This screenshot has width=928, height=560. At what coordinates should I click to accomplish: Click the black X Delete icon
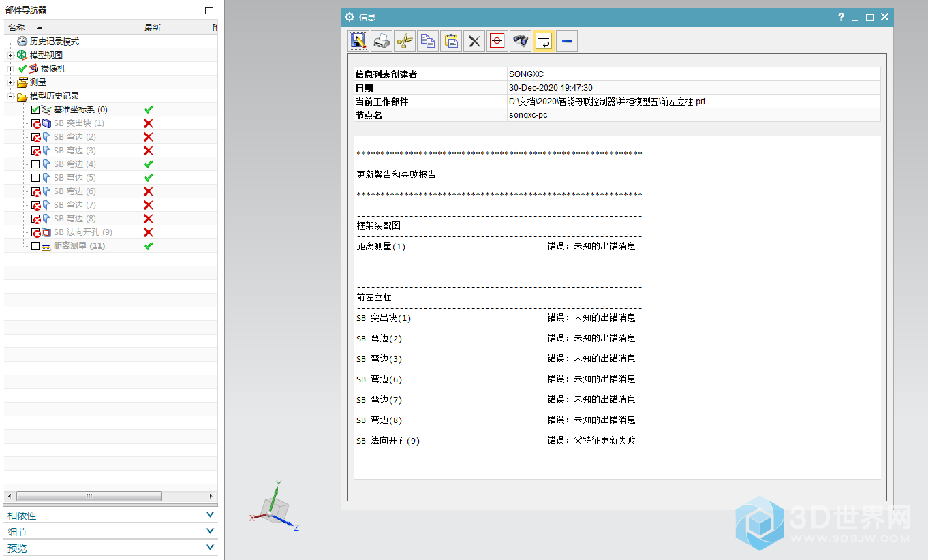[474, 41]
